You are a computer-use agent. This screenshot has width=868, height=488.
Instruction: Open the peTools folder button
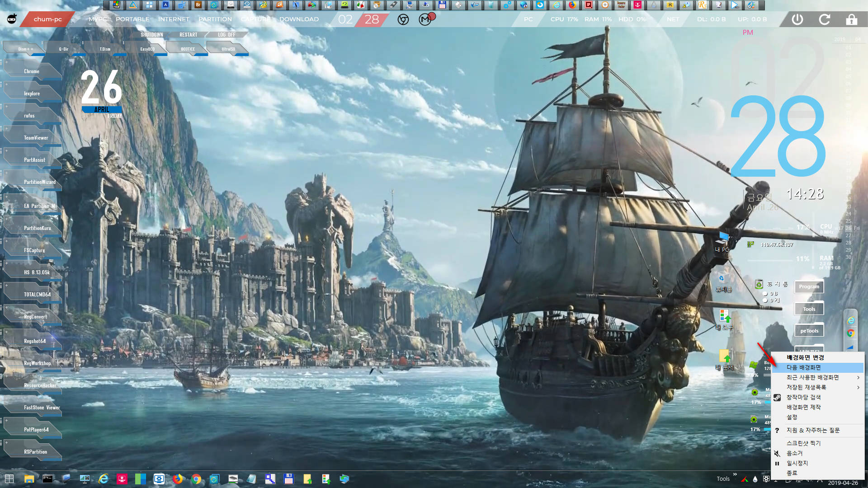[809, 331]
